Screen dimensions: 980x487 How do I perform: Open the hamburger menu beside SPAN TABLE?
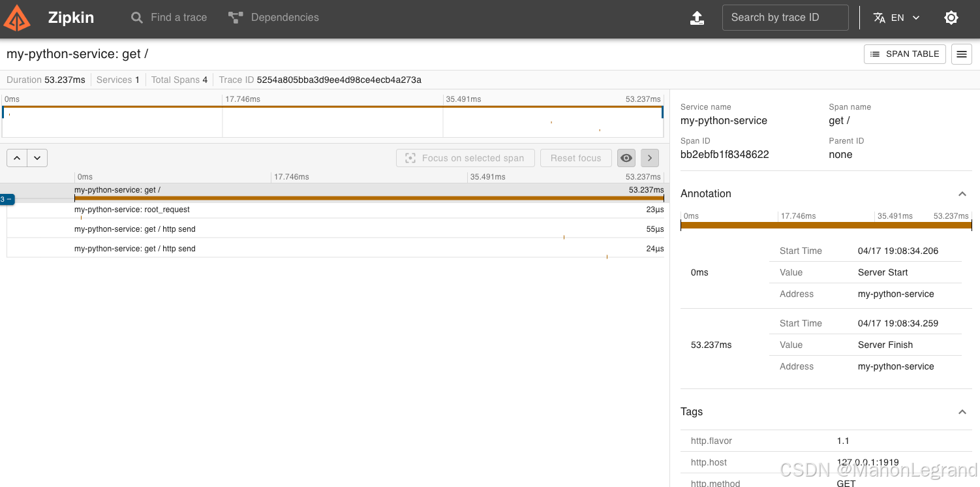(962, 54)
